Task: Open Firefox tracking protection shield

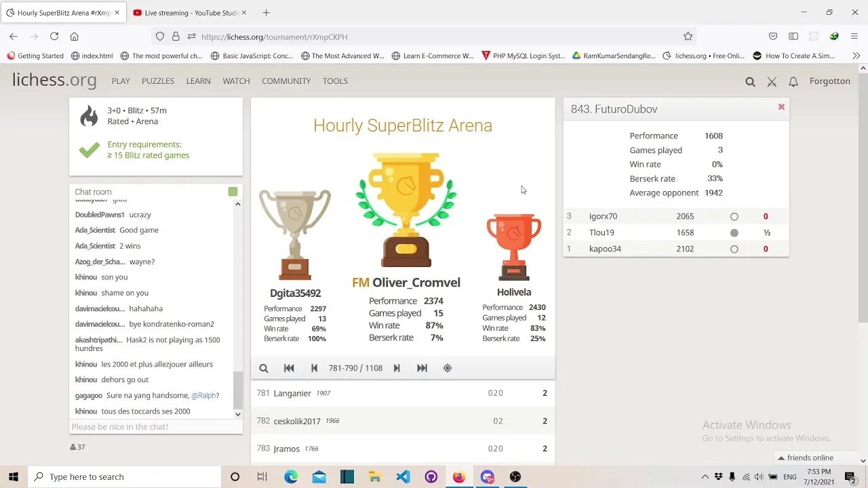Action: (x=160, y=37)
